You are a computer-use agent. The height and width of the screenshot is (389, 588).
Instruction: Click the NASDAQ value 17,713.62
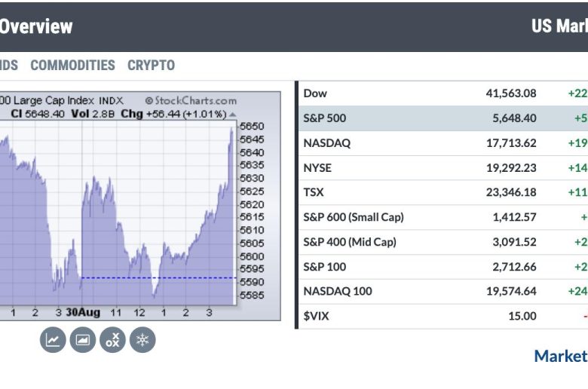511,143
